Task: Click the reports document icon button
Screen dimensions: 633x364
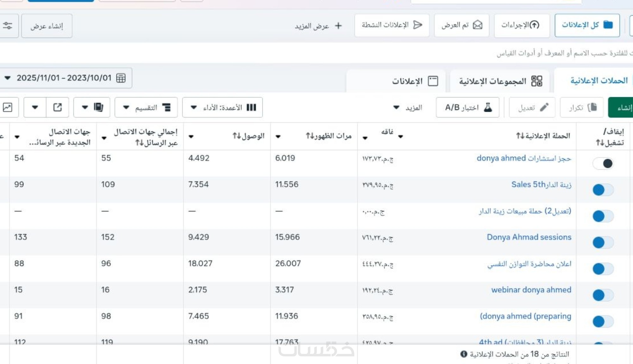Action: (x=98, y=107)
